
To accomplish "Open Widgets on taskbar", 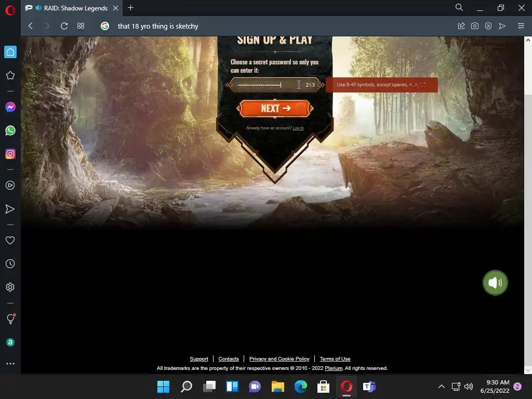I will (232, 387).
